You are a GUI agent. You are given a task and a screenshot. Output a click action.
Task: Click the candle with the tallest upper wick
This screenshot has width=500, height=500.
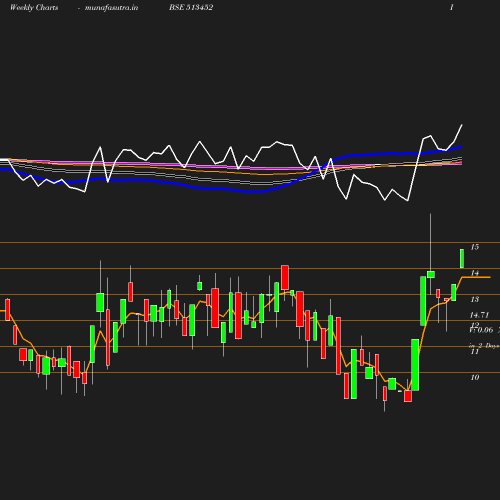tap(431, 274)
